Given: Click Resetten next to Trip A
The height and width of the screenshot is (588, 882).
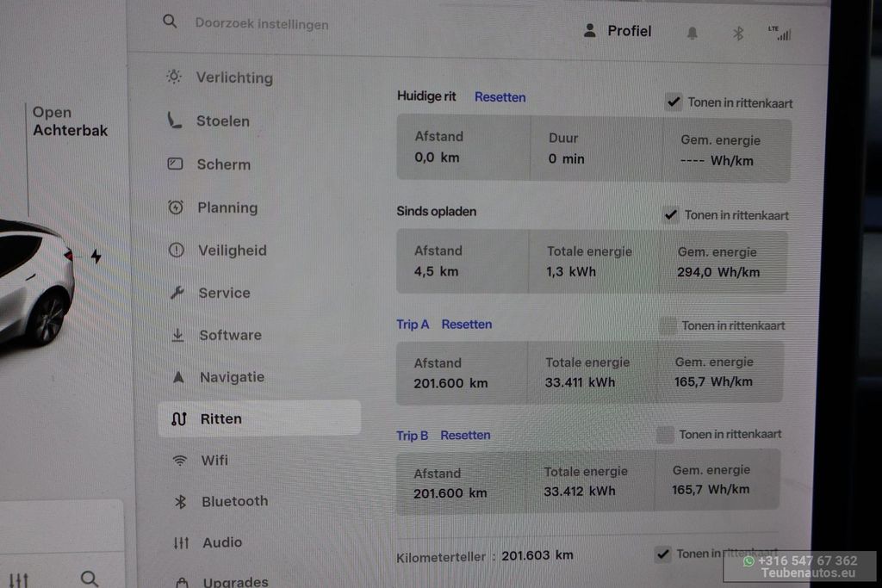Looking at the screenshot, I should point(467,325).
